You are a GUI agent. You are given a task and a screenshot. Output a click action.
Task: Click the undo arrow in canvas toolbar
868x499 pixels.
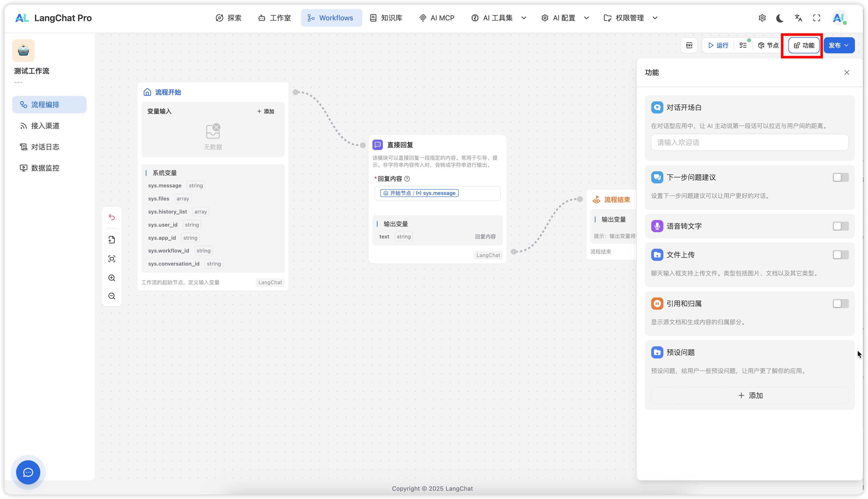(112, 217)
